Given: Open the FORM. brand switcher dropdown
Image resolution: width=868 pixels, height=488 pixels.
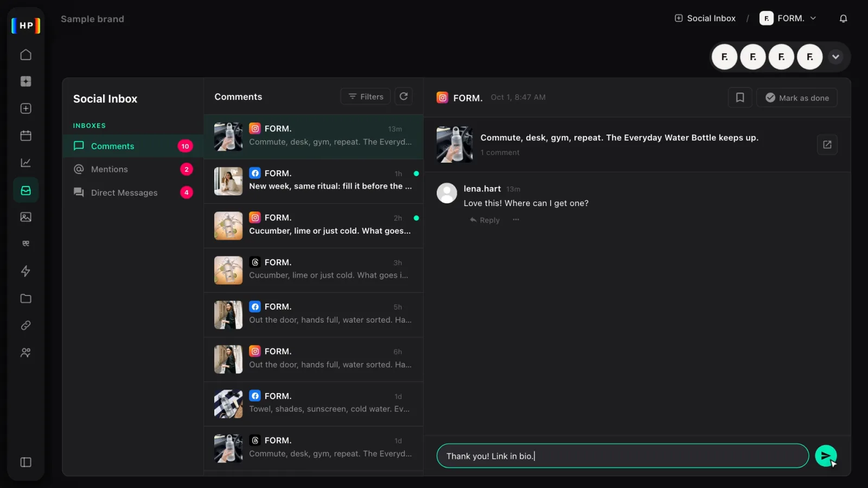Looking at the screenshot, I should (788, 18).
